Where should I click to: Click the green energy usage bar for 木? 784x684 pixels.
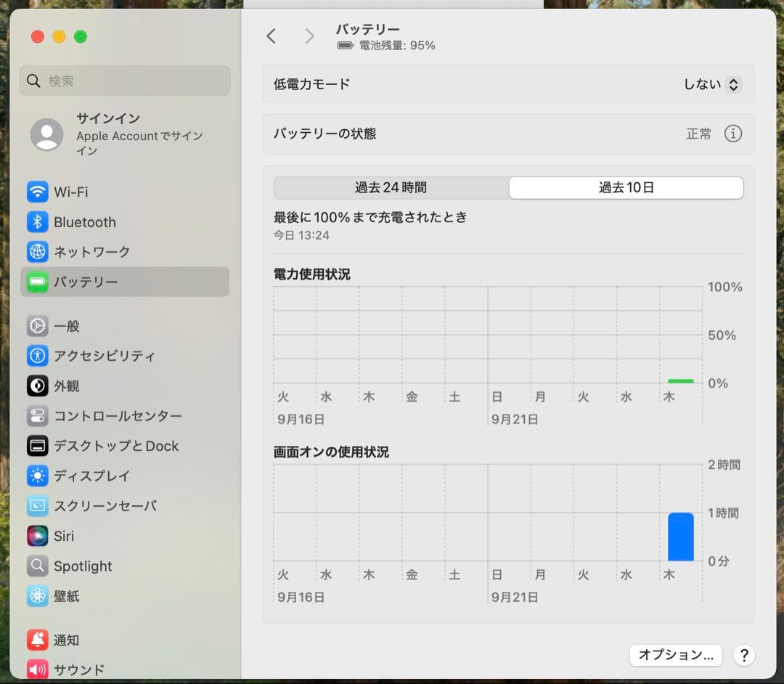click(x=680, y=379)
